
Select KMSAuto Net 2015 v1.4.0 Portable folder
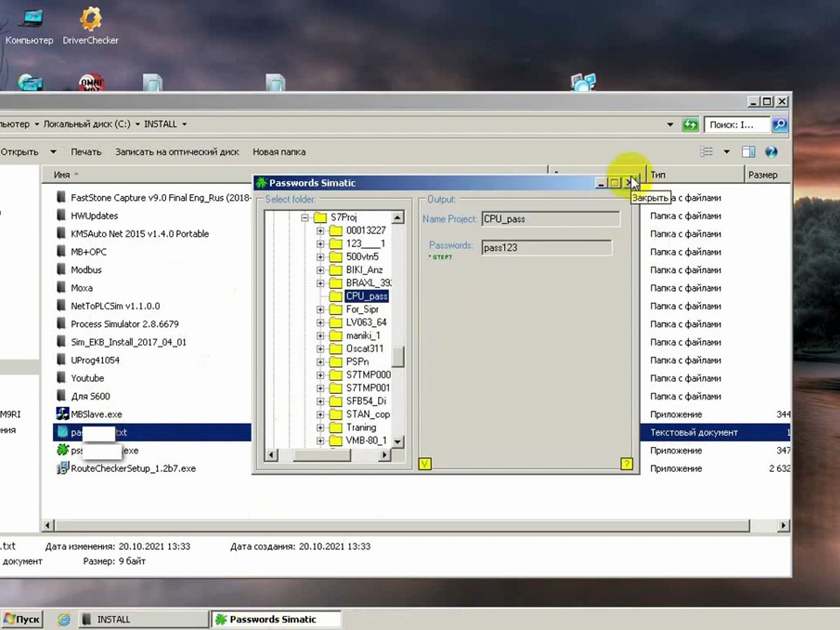pyautogui.click(x=140, y=234)
